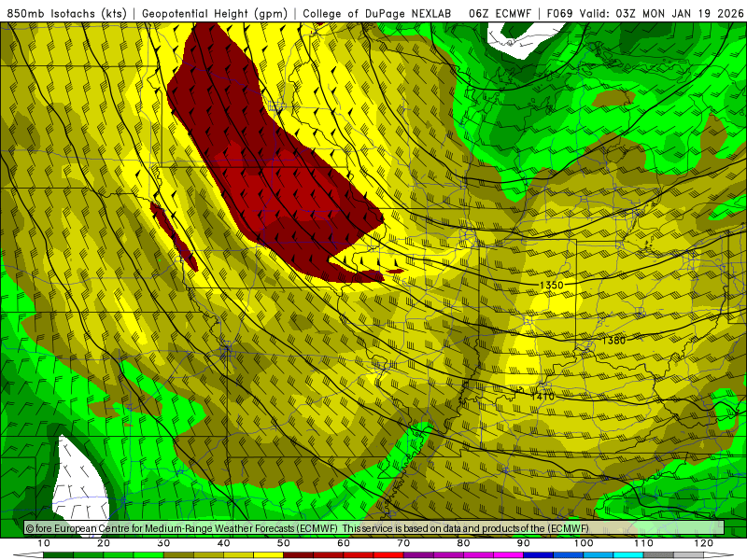Click the 'F069' forecast hour text
This screenshot has width=747, height=560.
(559, 14)
